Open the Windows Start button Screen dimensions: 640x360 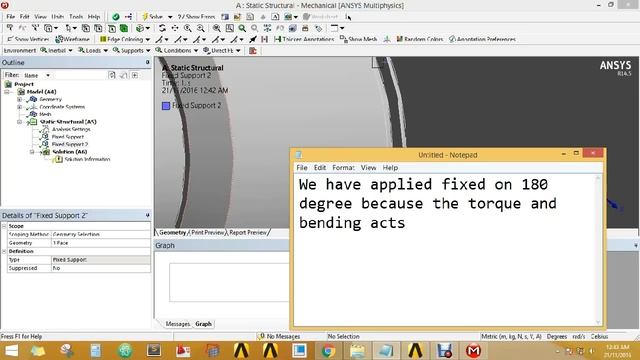(x=11, y=351)
